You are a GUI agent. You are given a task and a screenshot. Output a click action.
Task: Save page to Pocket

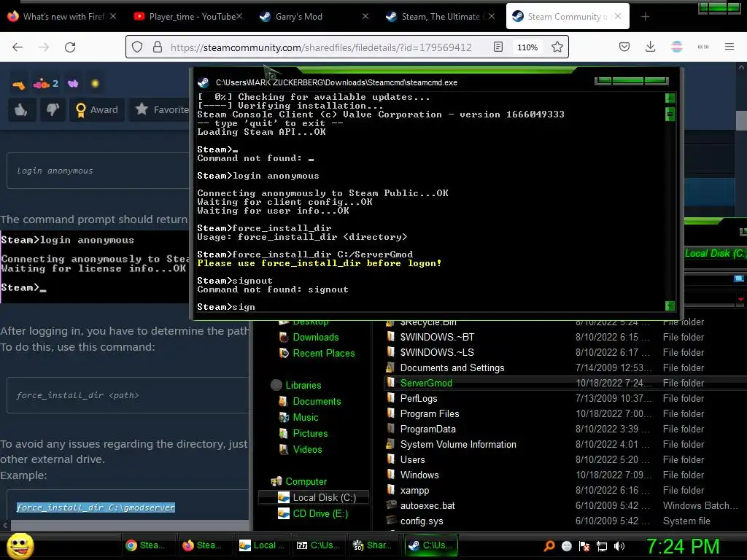click(x=624, y=47)
